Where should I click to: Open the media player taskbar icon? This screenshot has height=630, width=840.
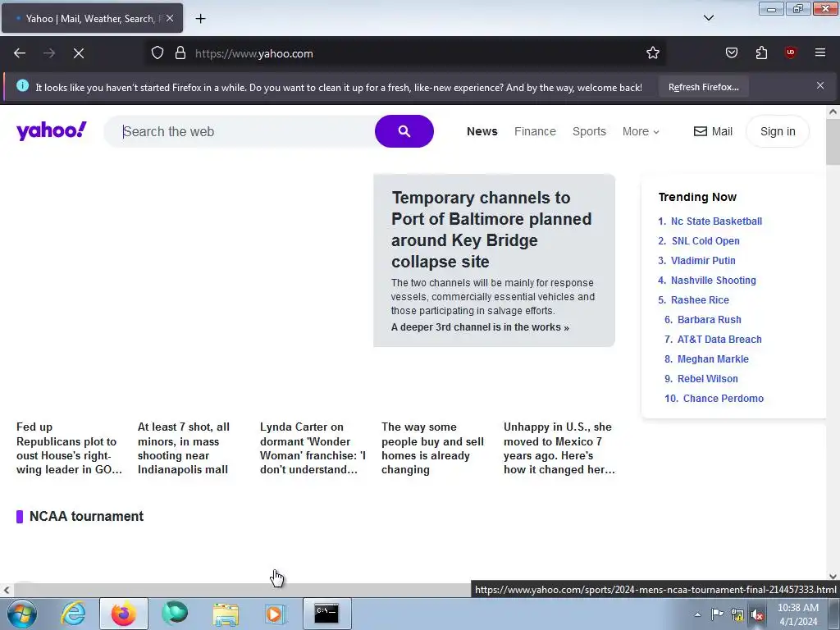(x=276, y=614)
